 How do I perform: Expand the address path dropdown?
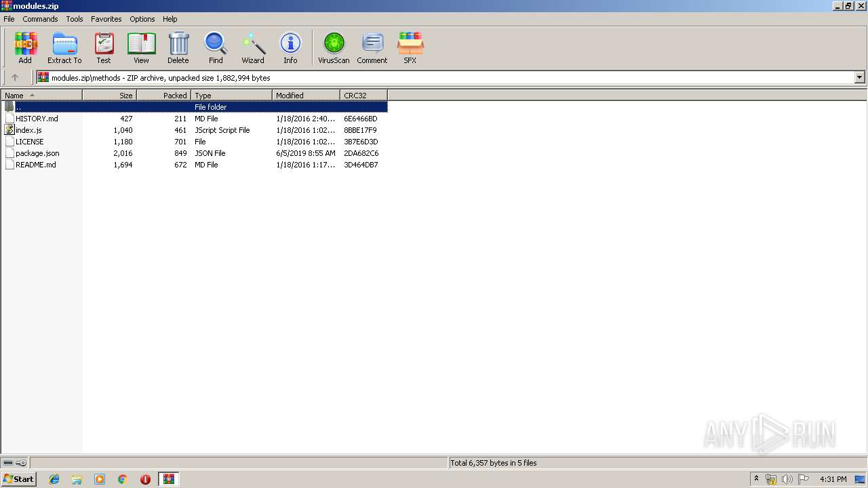click(859, 77)
